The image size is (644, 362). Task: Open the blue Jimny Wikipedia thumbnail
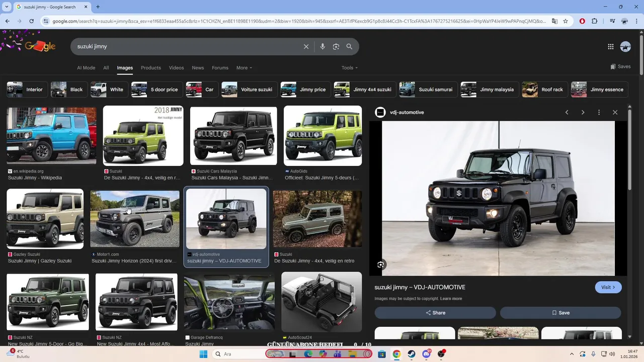[x=51, y=135]
